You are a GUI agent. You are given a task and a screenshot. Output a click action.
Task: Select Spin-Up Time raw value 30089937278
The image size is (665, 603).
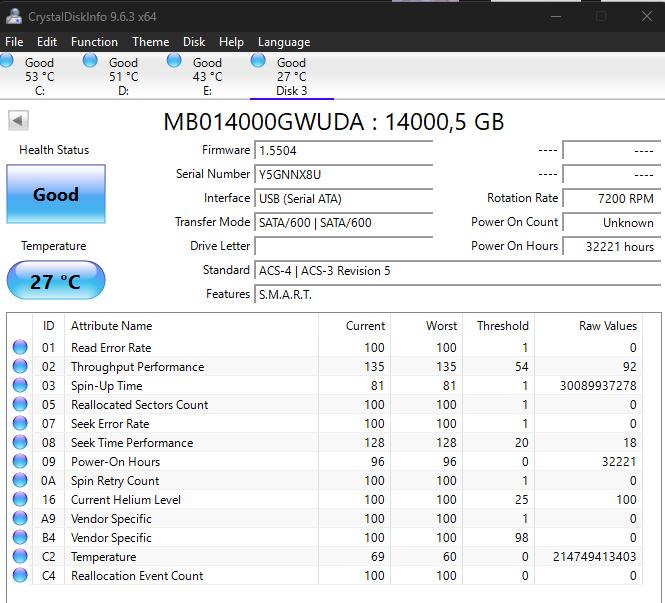[x=598, y=386]
